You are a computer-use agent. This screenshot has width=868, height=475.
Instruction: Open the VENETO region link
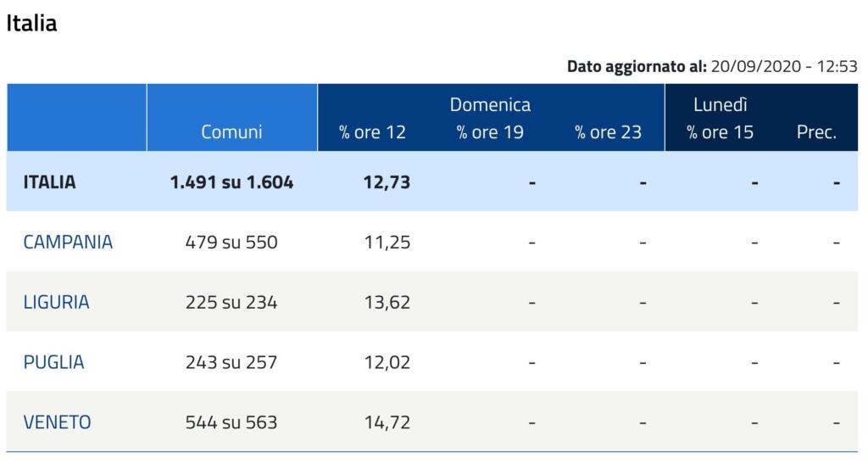pyautogui.click(x=57, y=422)
